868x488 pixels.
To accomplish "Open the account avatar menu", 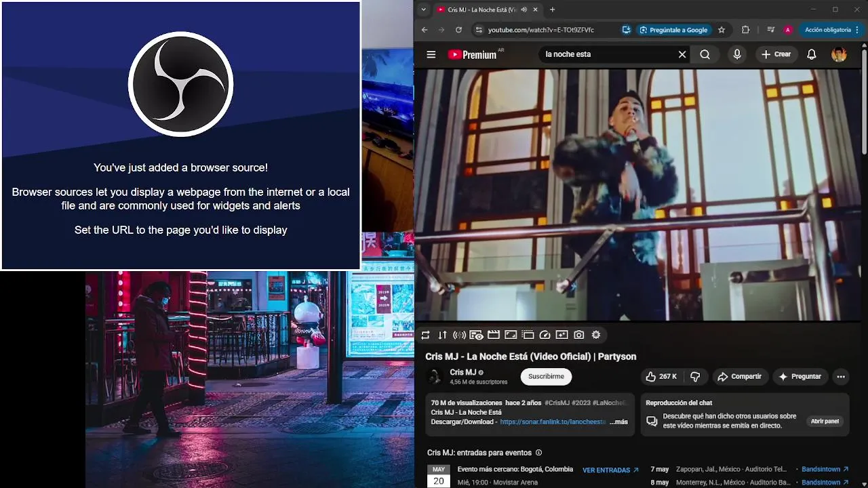I will 839,54.
